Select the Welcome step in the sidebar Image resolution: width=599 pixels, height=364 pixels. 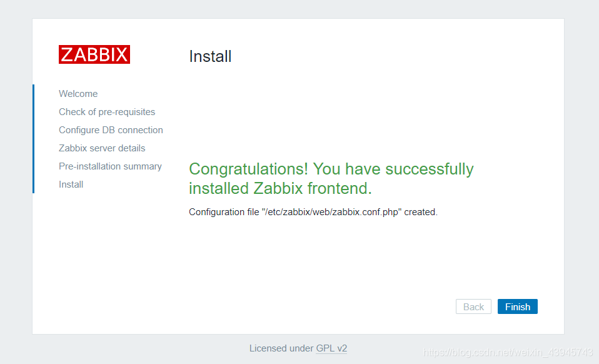click(x=78, y=94)
